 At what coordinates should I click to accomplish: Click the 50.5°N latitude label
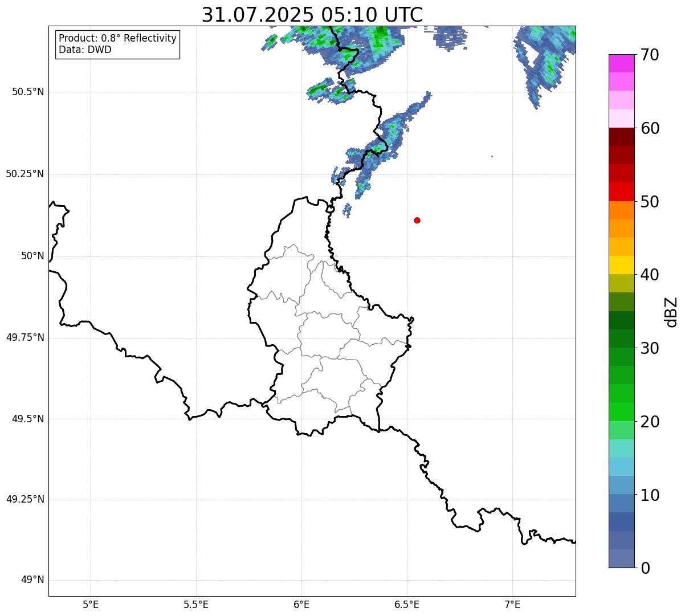tap(27, 92)
